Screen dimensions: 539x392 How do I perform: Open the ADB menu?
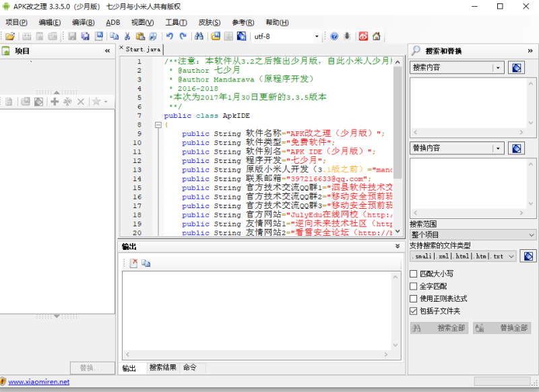(113, 22)
